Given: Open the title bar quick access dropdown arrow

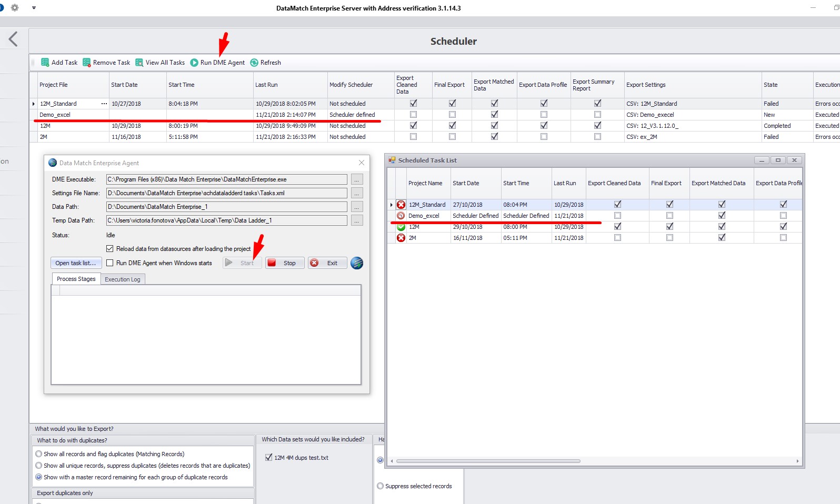Looking at the screenshot, I should click(34, 8).
